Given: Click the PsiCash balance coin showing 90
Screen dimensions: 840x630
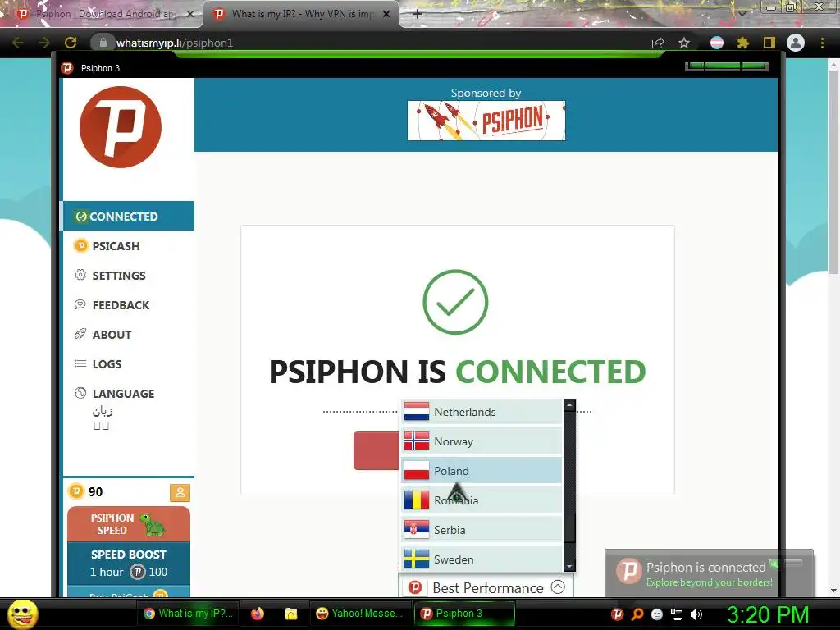Looking at the screenshot, I should pyautogui.click(x=76, y=491).
